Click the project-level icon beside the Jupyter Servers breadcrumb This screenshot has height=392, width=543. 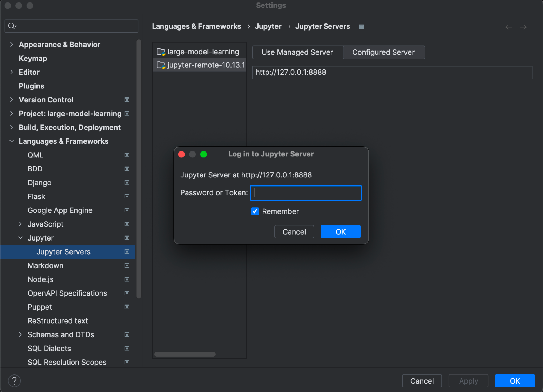click(x=361, y=27)
